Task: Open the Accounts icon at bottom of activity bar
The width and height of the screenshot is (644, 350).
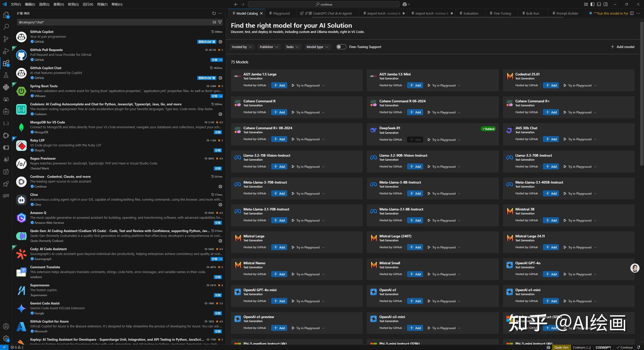Action: pyautogui.click(x=6, y=326)
